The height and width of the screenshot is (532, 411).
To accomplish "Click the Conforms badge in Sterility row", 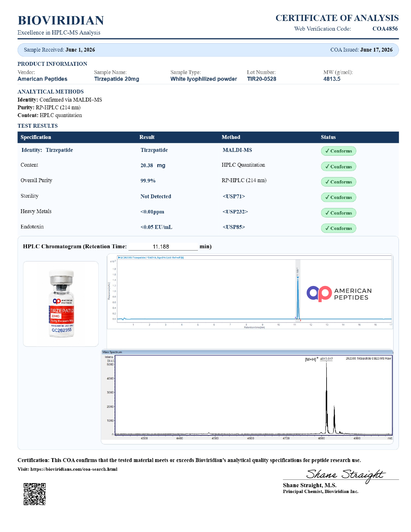I will tap(338, 197).
